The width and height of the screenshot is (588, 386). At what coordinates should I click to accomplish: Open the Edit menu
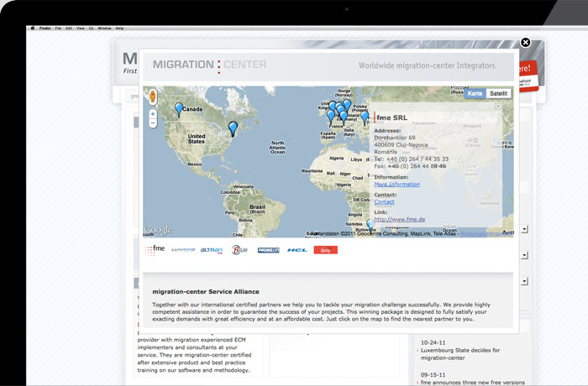coord(69,28)
